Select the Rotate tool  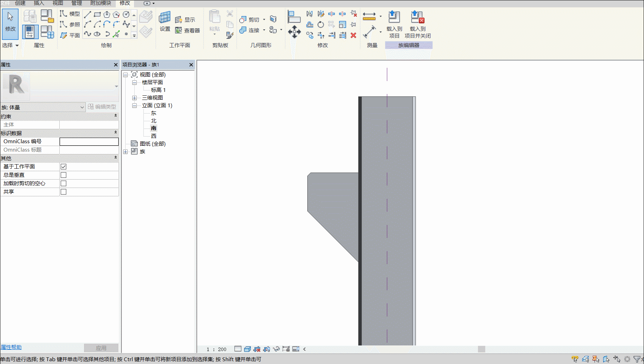(x=321, y=24)
